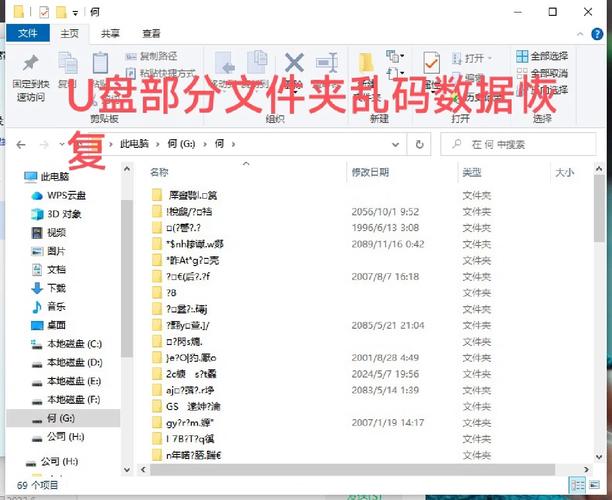Select 本地磁盘 (E:) in the navigation pane

[x=66, y=381]
